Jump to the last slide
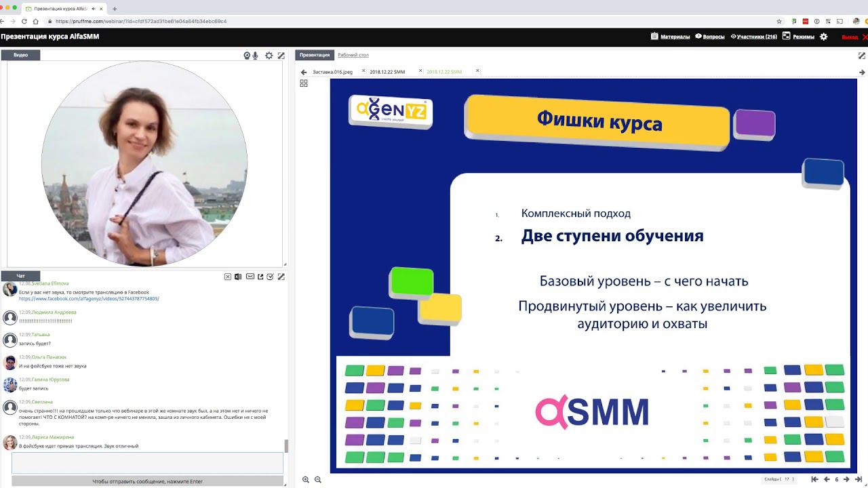The width and height of the screenshot is (868, 488). click(x=858, y=479)
